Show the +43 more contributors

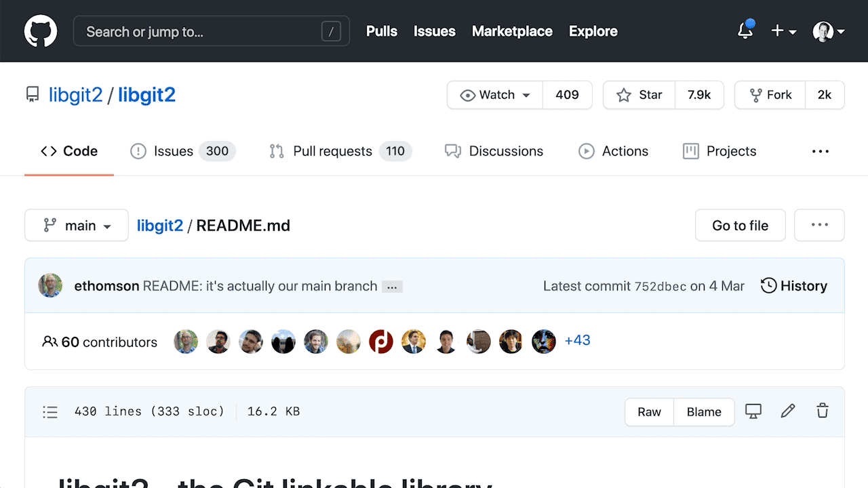578,340
